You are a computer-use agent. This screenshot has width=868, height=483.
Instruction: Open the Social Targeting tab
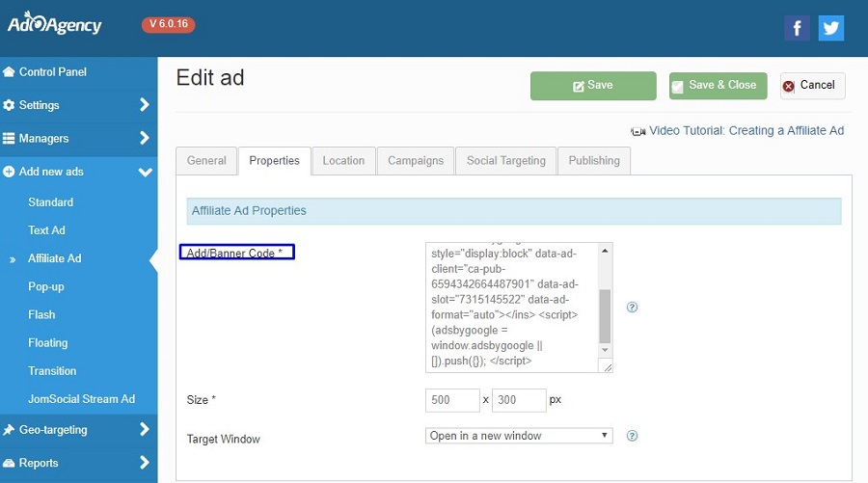tap(506, 160)
